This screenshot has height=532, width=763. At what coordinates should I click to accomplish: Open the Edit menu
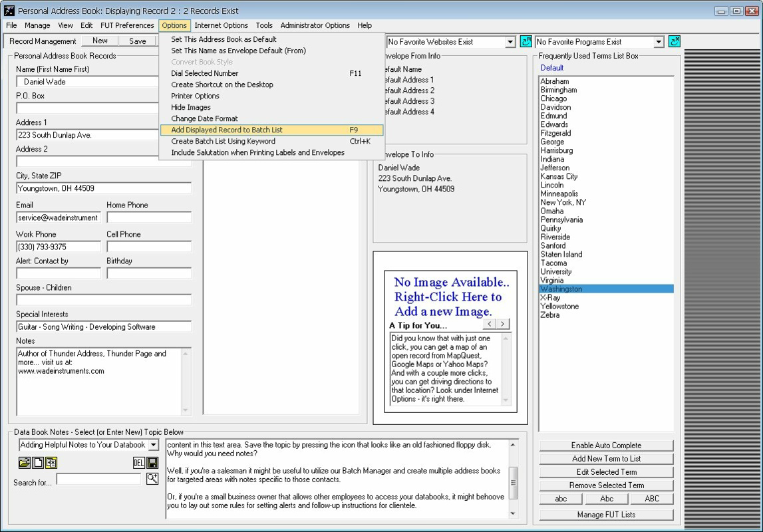click(86, 25)
